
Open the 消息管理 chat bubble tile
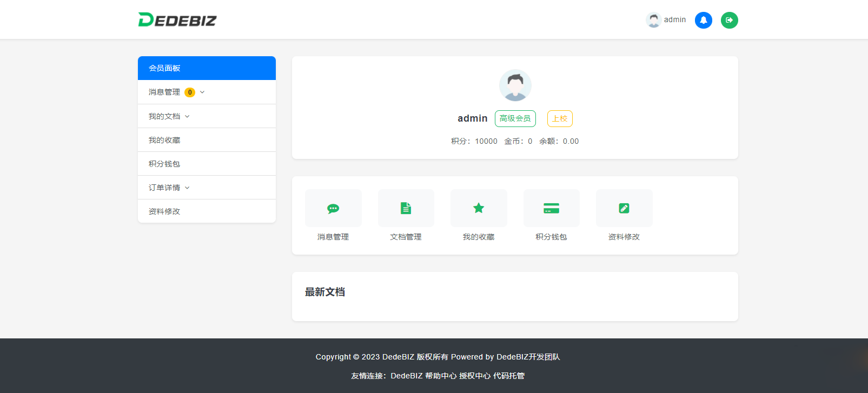click(x=333, y=208)
